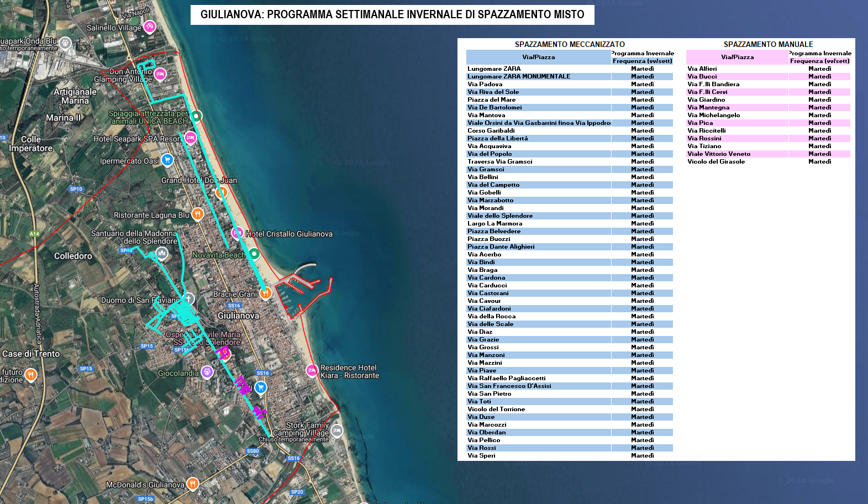Select the Bracie Grani restaurant pin

(266, 293)
